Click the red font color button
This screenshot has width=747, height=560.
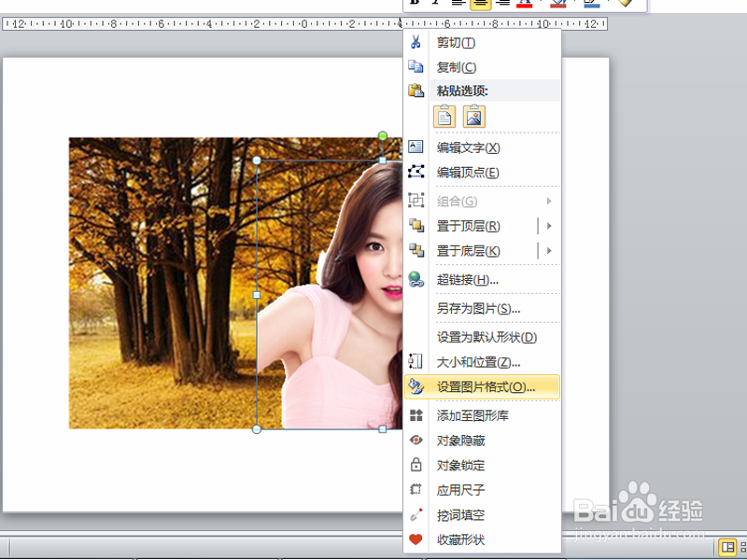pos(525,3)
